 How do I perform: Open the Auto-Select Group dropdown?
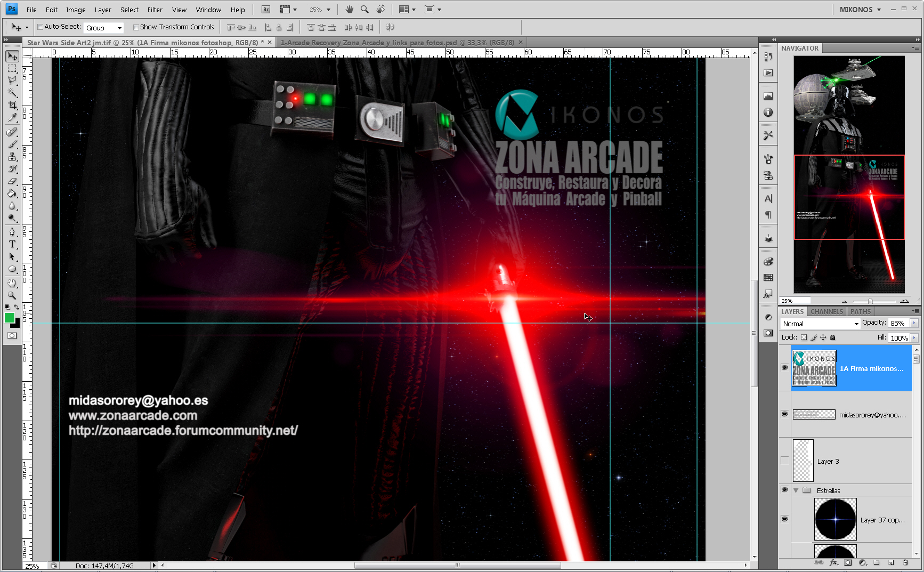click(103, 28)
